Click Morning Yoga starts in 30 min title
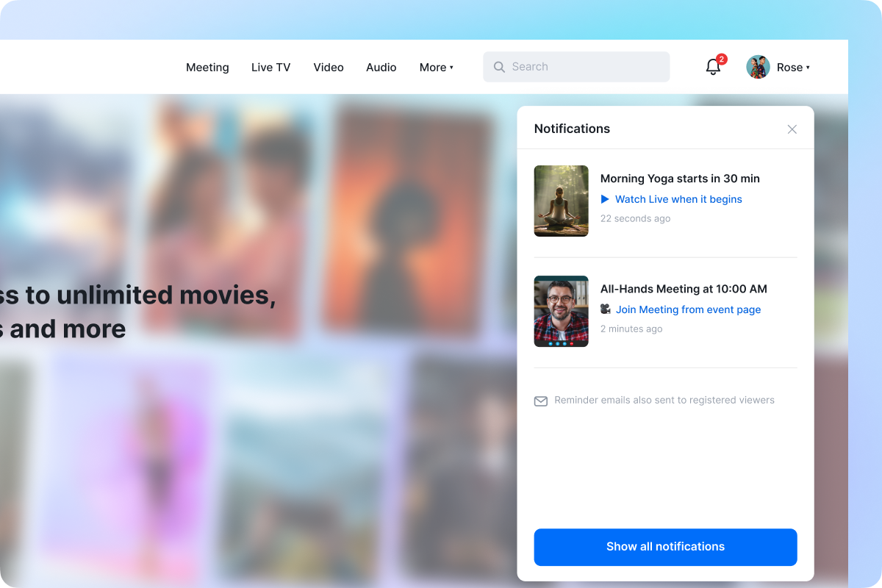The width and height of the screenshot is (882, 588). click(680, 179)
